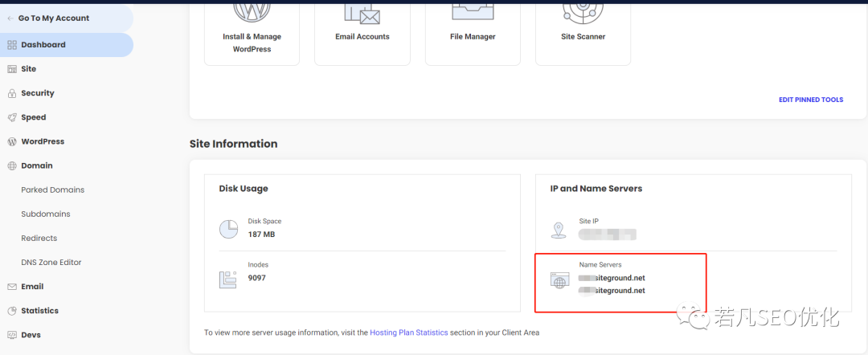868x355 pixels.
Task: Click the Dashboard grid icon in sidebar
Action: click(12, 45)
